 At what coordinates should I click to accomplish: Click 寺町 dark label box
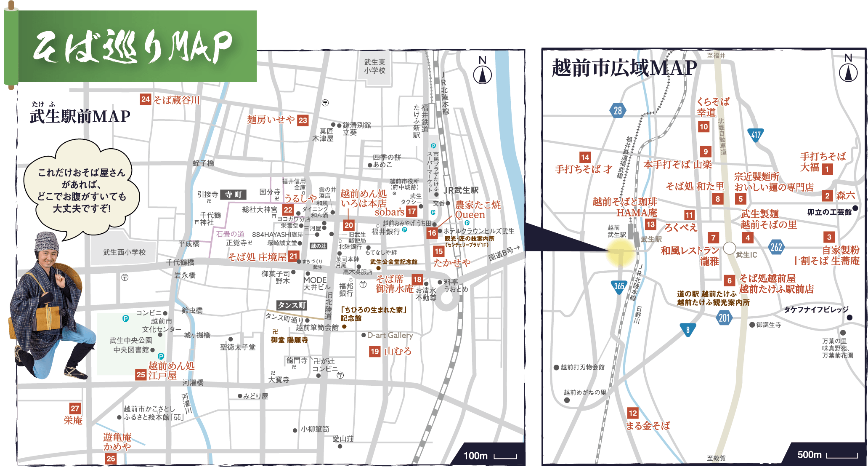[233, 194]
